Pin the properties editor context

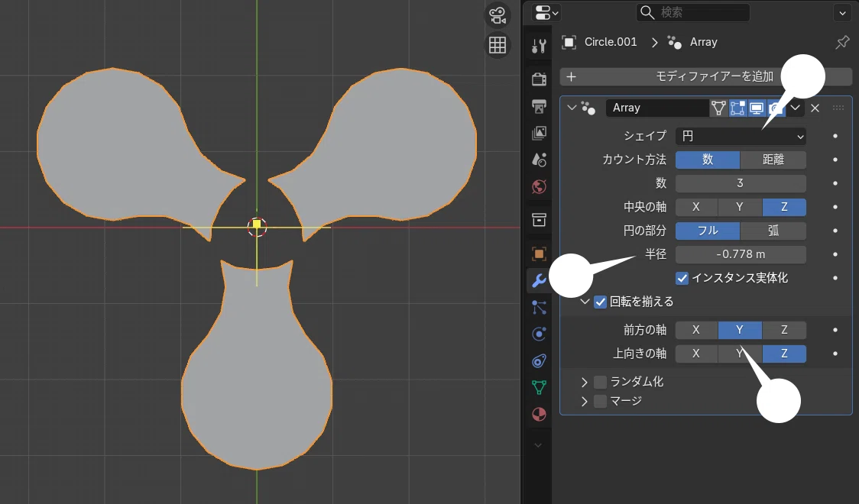842,42
